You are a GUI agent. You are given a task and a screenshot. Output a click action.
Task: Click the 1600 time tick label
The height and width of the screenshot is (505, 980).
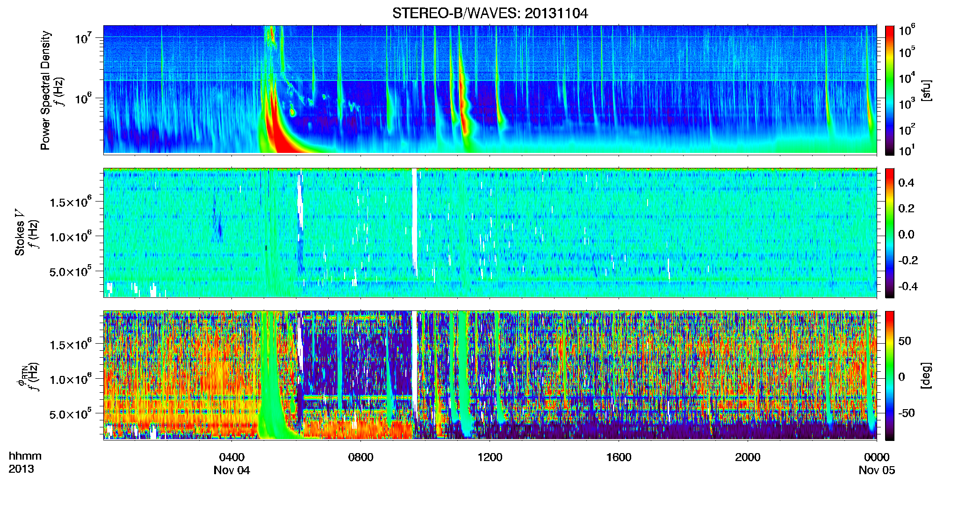click(619, 457)
